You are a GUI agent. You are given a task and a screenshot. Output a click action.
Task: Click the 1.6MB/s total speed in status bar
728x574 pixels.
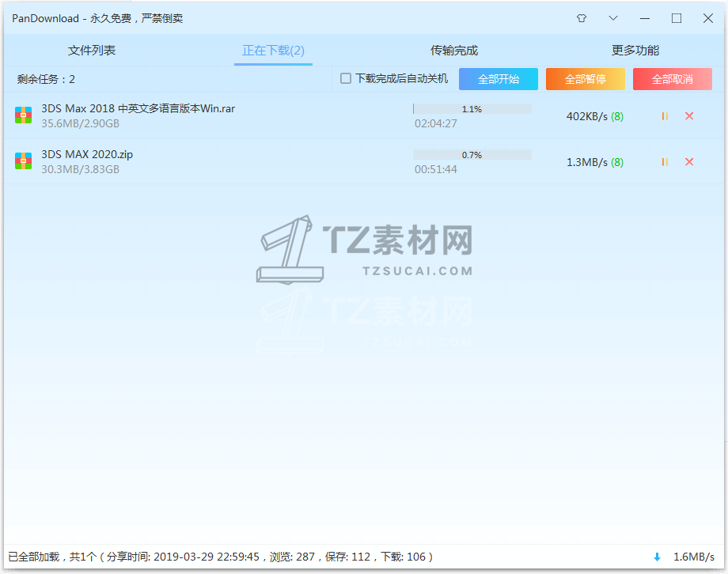click(x=694, y=557)
